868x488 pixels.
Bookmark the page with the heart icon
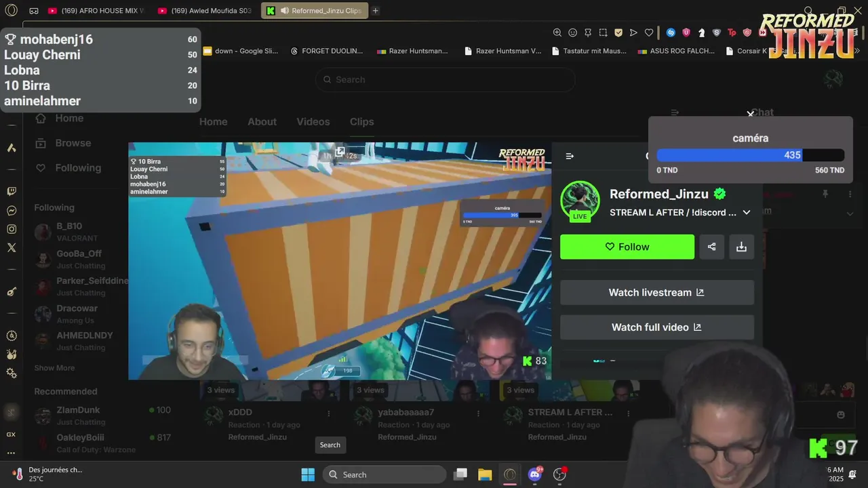click(649, 33)
